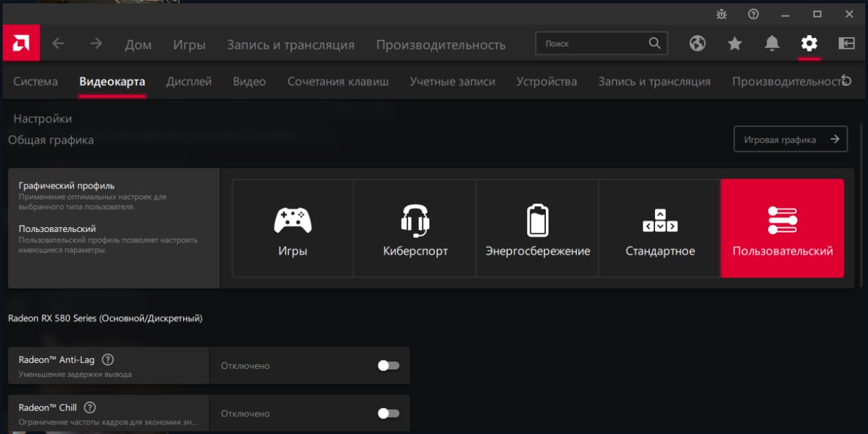This screenshot has height=434, width=868.
Task: Open the web browser globe icon
Action: 697,43
